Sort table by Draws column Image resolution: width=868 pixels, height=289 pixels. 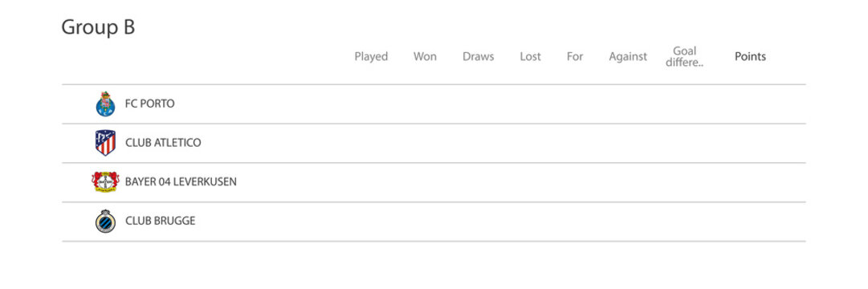[479, 56]
